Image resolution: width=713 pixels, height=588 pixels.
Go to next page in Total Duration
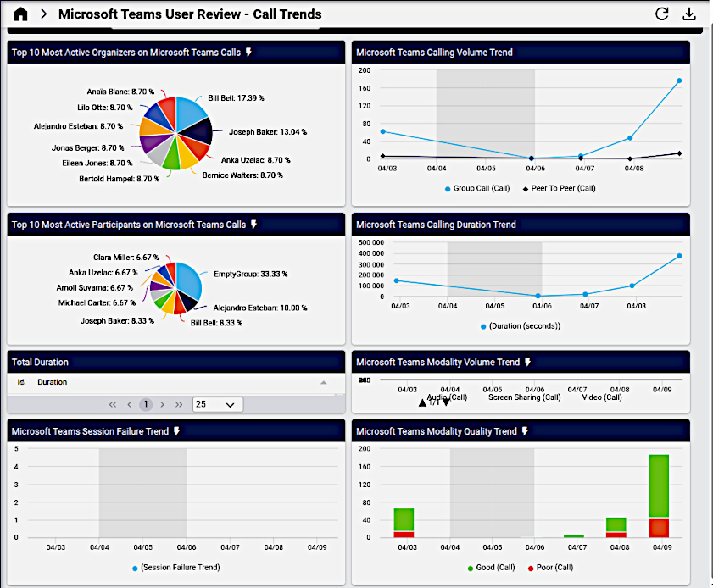coord(162,404)
